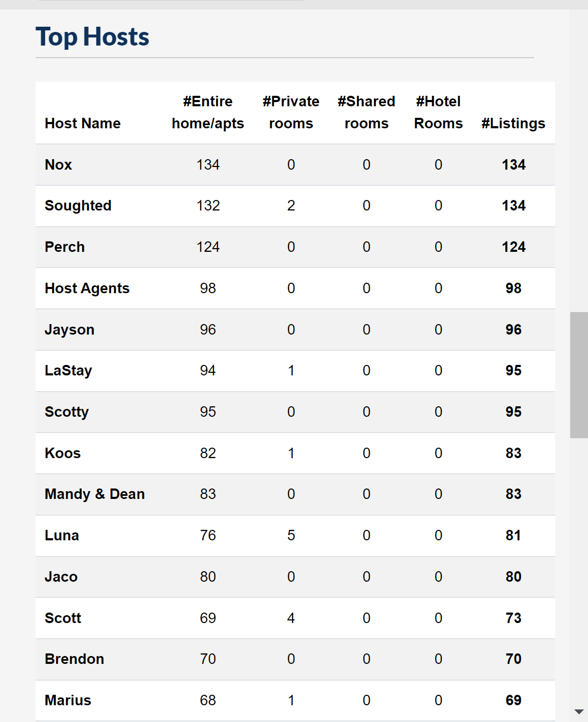Image resolution: width=588 pixels, height=722 pixels.
Task: Select the Luna host name
Action: 62,536
